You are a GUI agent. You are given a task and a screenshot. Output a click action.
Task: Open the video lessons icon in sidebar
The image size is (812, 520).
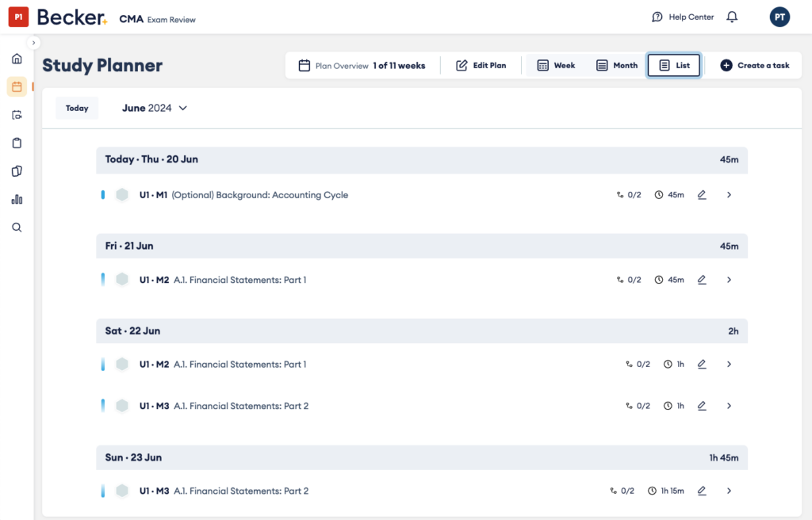(x=16, y=114)
